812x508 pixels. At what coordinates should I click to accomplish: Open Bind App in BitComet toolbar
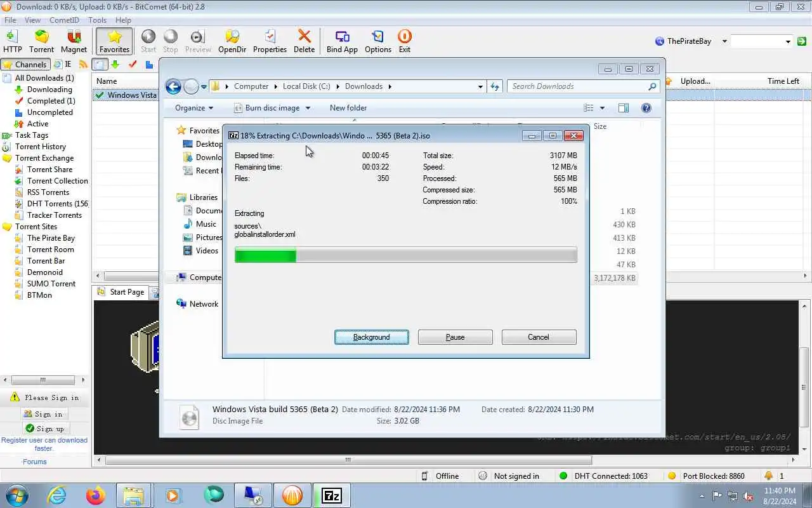point(342,41)
